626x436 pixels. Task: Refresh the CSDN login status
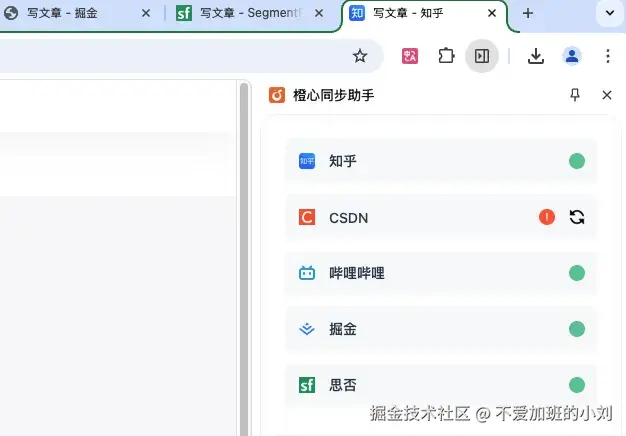coord(576,217)
